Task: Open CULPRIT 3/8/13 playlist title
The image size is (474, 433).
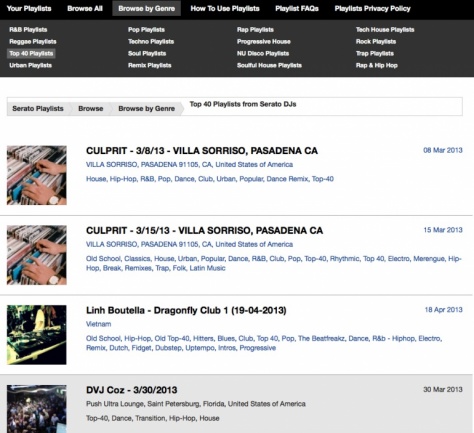Action: coord(202,151)
